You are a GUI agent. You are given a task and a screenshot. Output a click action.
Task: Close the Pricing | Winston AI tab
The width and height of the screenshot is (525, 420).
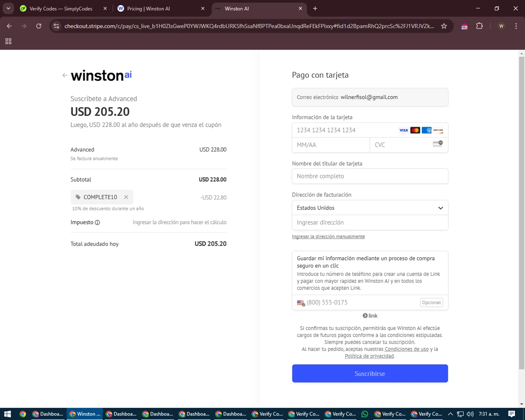pyautogui.click(x=203, y=9)
